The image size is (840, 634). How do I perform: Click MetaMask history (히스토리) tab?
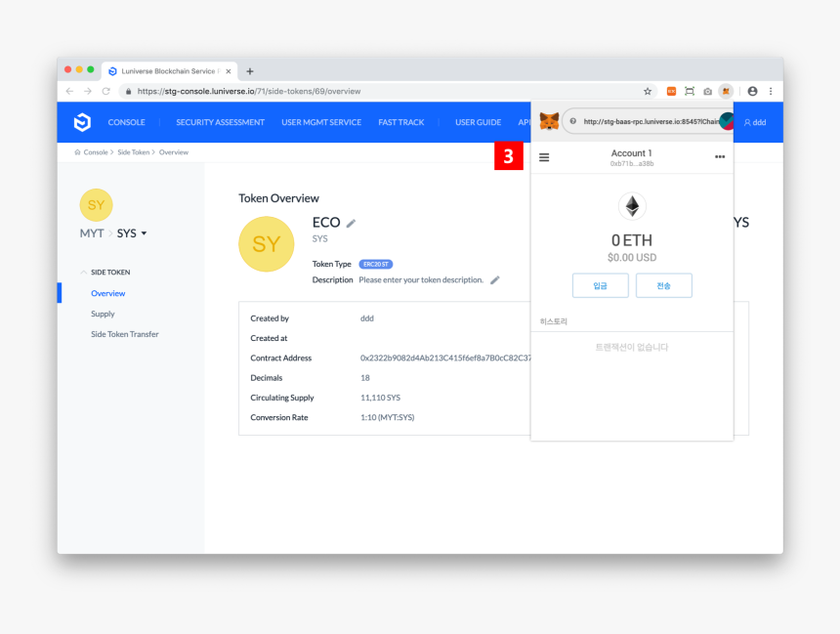tap(554, 321)
